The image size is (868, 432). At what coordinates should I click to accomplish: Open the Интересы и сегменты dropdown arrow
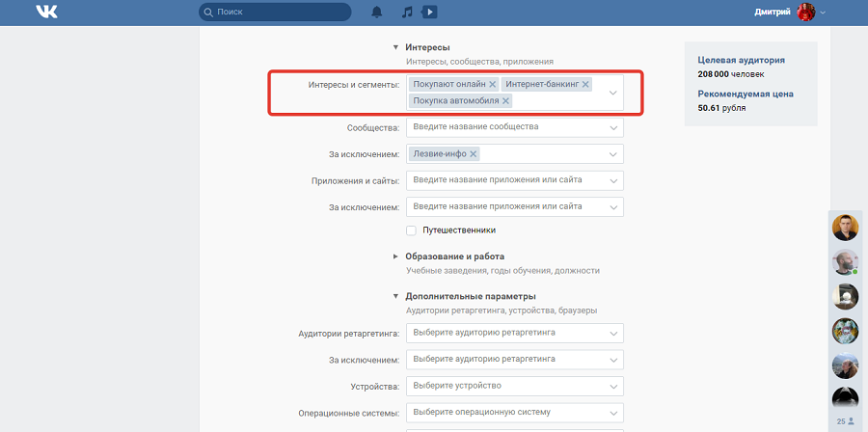(612, 93)
